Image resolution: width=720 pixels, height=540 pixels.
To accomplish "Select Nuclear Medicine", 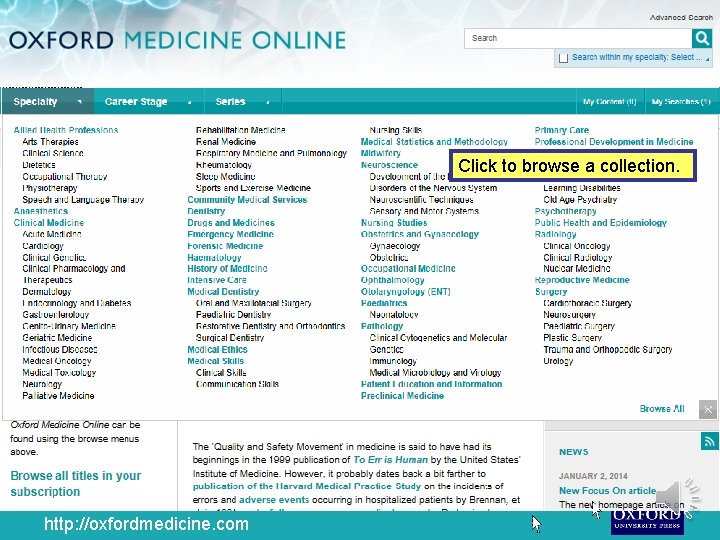I will pyautogui.click(x=577, y=269).
